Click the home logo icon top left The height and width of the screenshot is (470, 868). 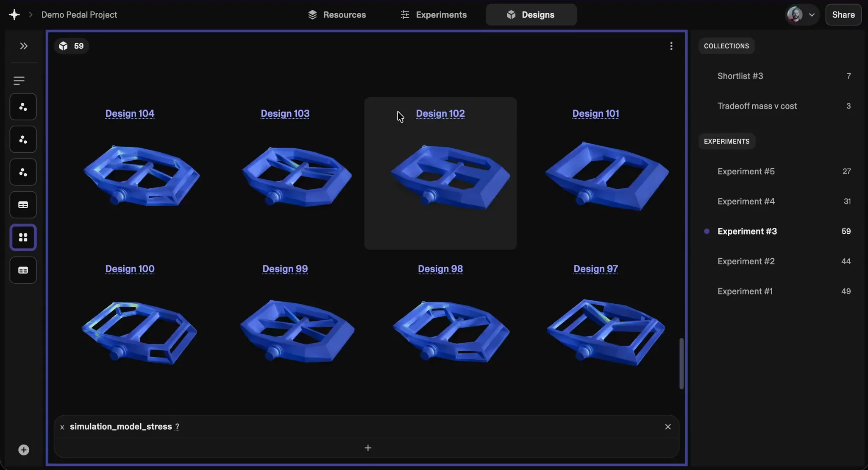[x=14, y=14]
